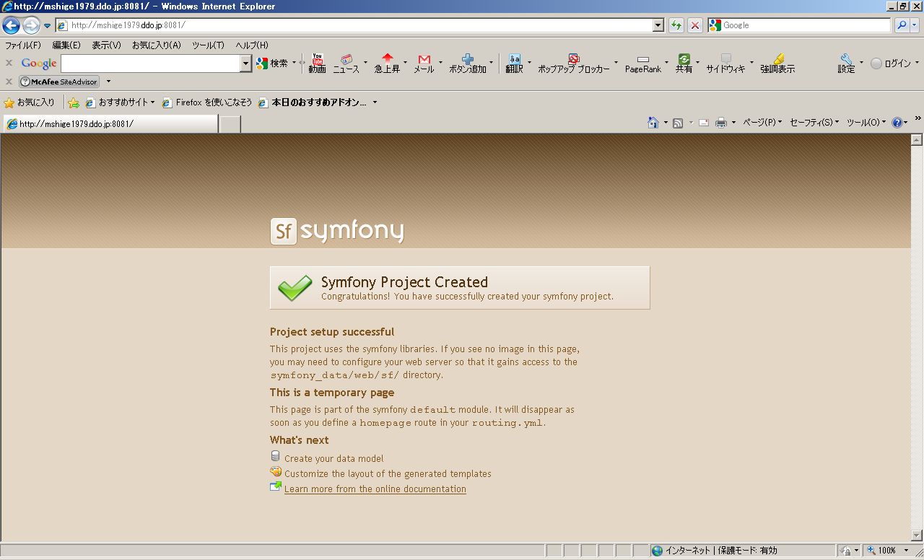Click the 設定 wrench settings icon

[x=846, y=64]
